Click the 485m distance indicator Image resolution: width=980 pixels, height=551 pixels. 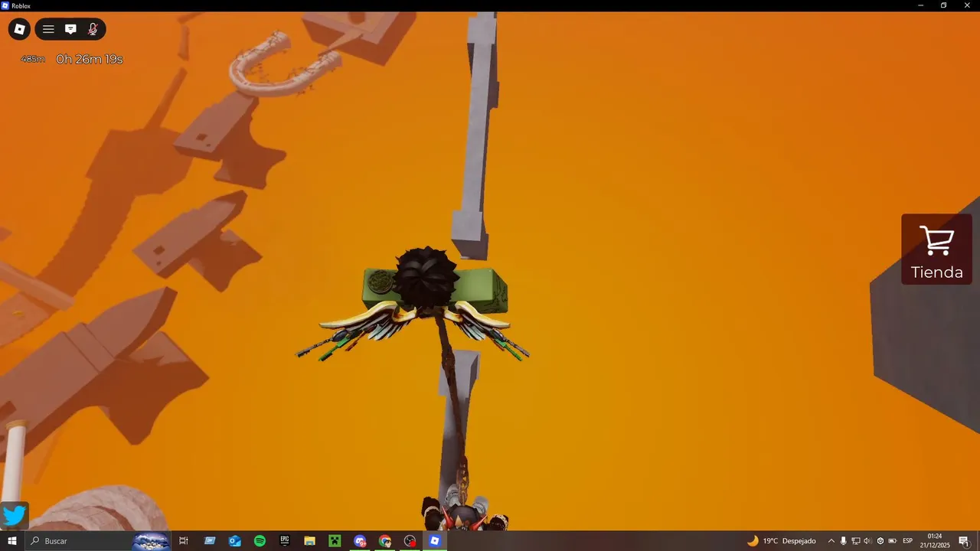pyautogui.click(x=33, y=59)
